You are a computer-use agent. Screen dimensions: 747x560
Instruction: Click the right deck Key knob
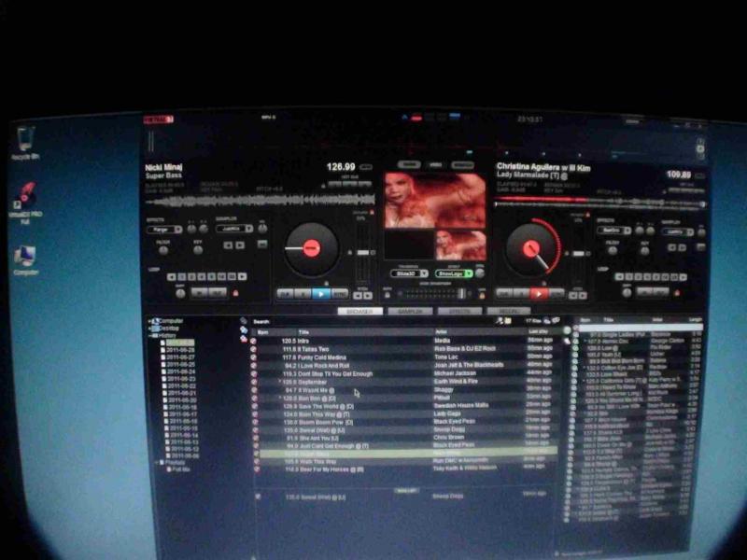click(x=644, y=251)
